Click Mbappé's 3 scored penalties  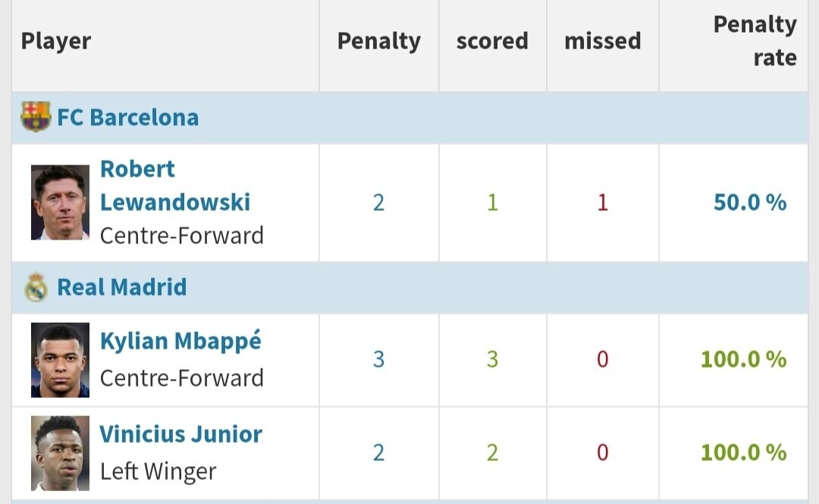click(493, 359)
